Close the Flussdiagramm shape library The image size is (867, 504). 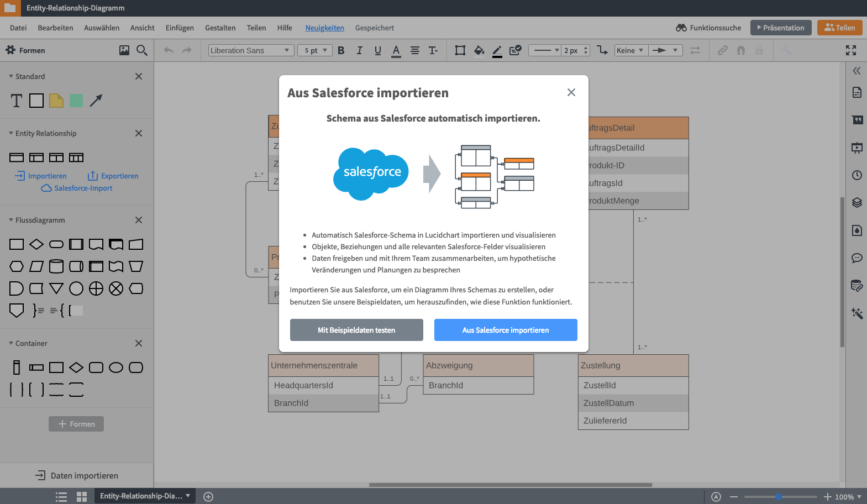pos(139,220)
